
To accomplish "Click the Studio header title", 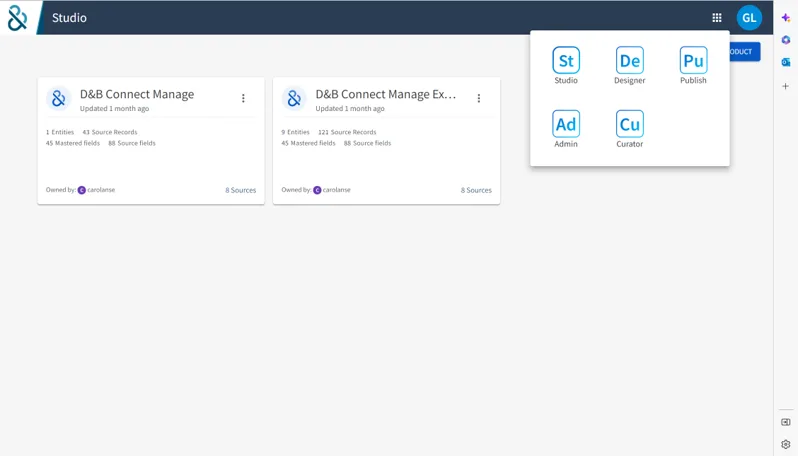I will (69, 18).
